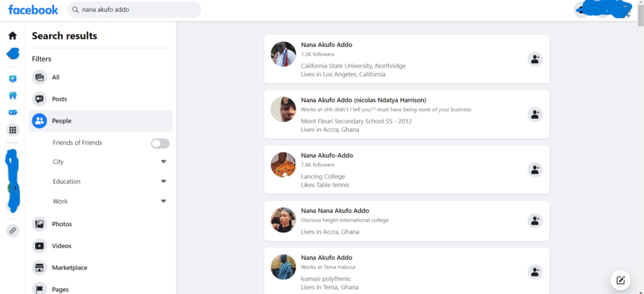Open the apps grid menu icon
This screenshot has height=294, width=644.
coord(13,130)
